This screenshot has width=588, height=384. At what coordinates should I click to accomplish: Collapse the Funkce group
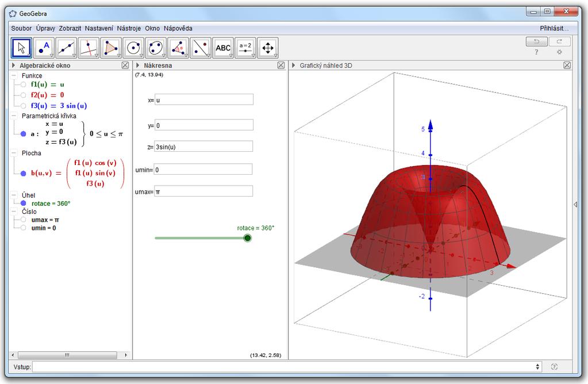[x=14, y=76]
